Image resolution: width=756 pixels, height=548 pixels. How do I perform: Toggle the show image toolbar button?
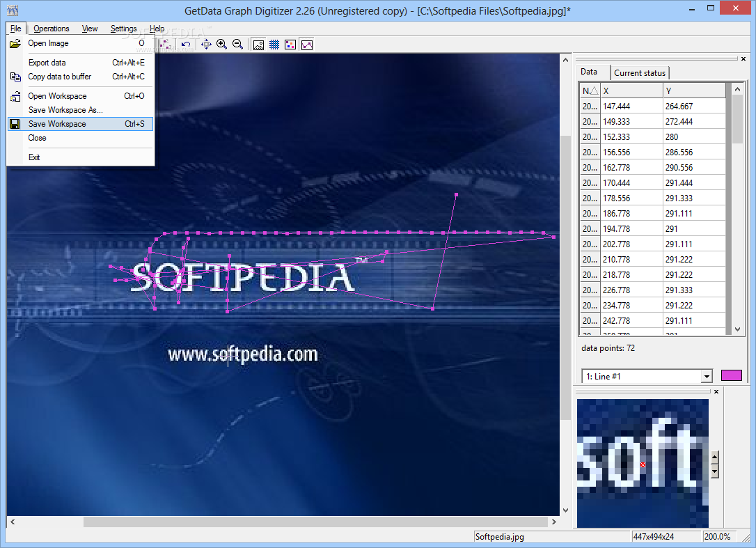(258, 45)
